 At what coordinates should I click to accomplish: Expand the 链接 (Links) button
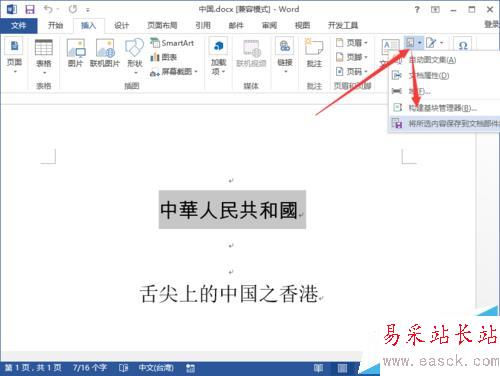285,55
